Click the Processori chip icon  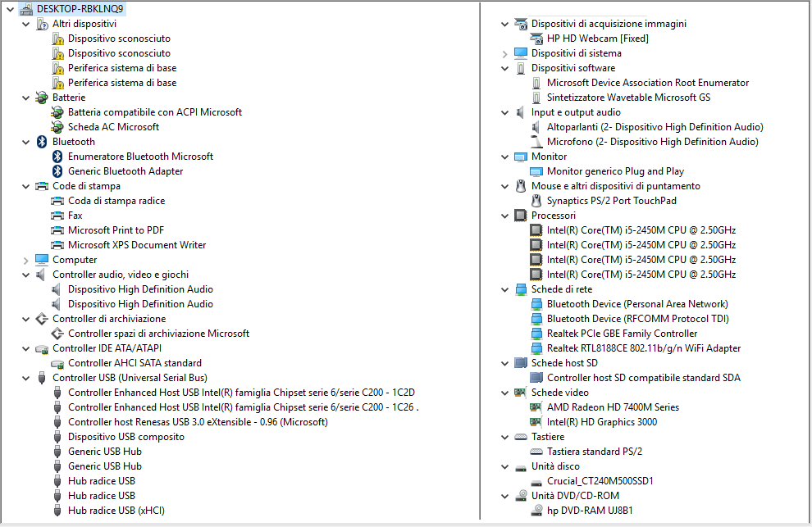click(x=521, y=216)
